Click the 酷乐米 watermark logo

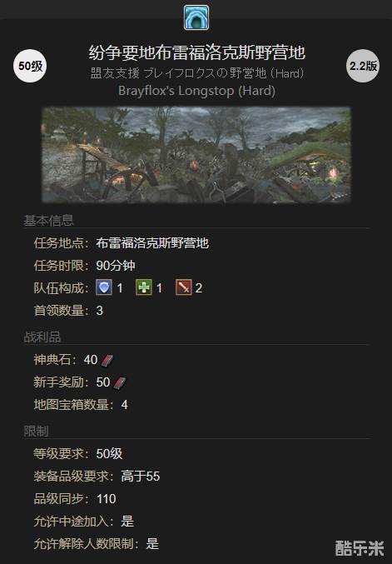[360, 548]
